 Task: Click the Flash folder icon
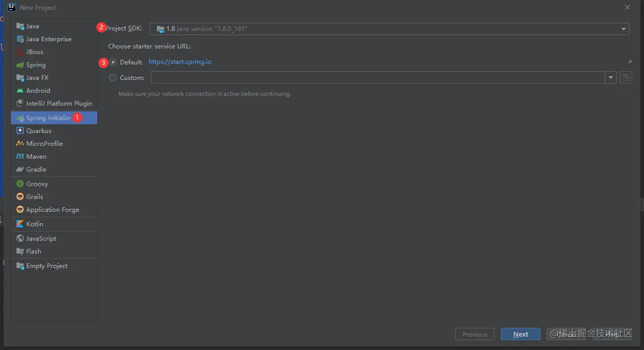20,252
